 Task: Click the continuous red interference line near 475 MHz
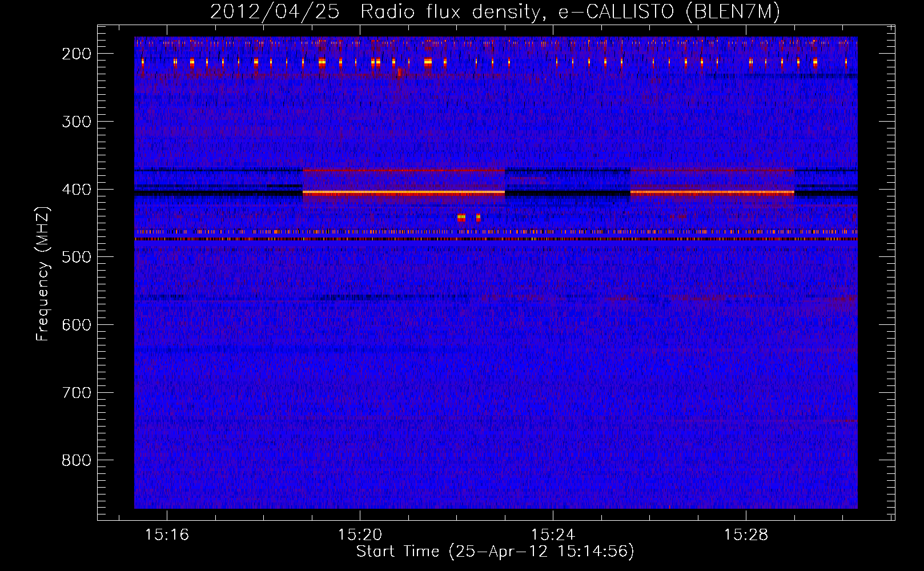pos(496,239)
